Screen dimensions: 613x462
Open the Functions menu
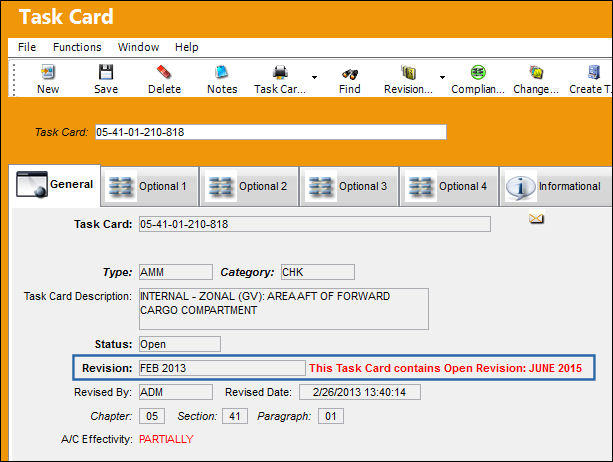pyautogui.click(x=77, y=47)
